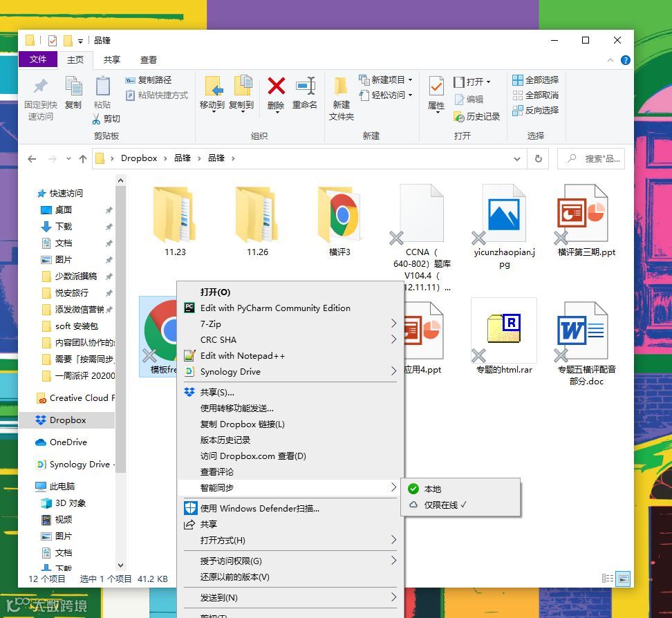Click the Paste icon in the ribbon

[x=102, y=86]
